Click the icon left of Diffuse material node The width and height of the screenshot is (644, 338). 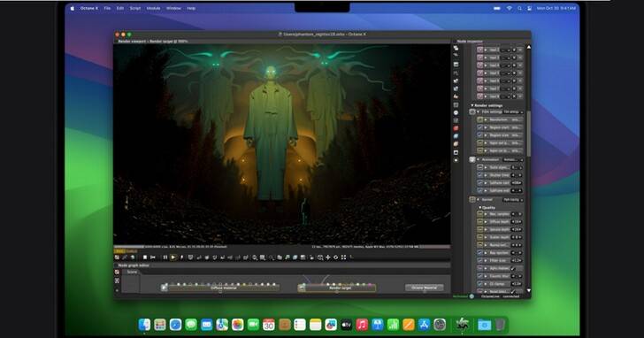tap(165, 288)
